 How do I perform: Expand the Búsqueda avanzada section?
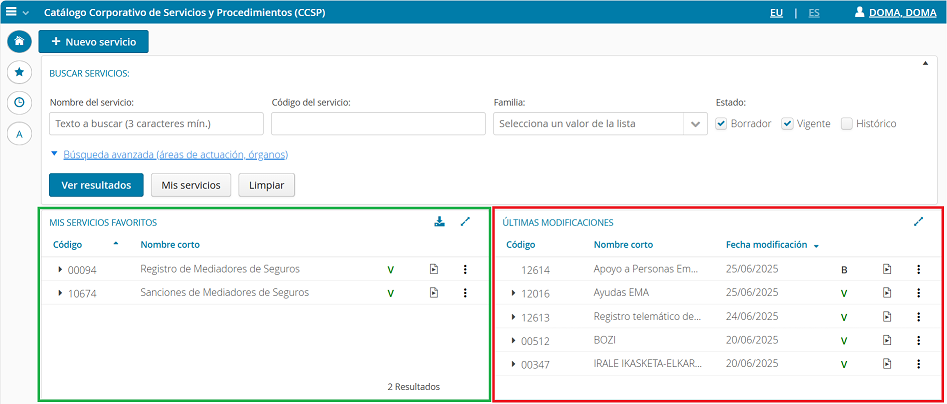(x=175, y=155)
